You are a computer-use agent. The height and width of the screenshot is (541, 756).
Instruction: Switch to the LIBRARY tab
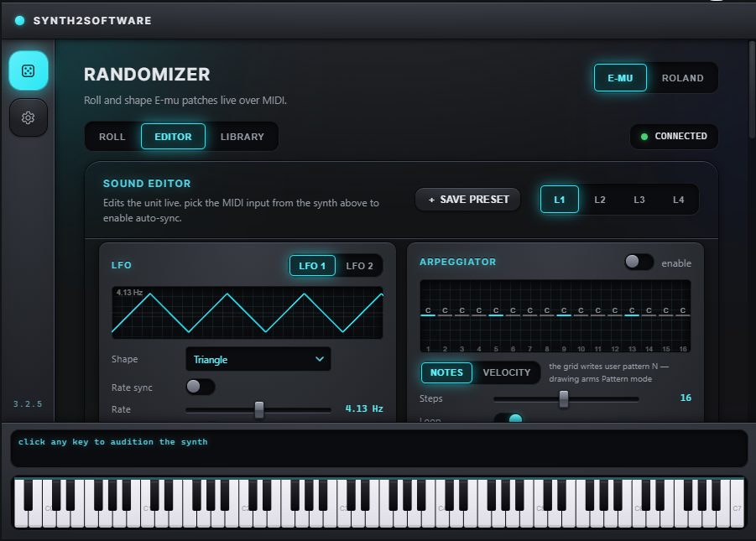pyautogui.click(x=242, y=137)
